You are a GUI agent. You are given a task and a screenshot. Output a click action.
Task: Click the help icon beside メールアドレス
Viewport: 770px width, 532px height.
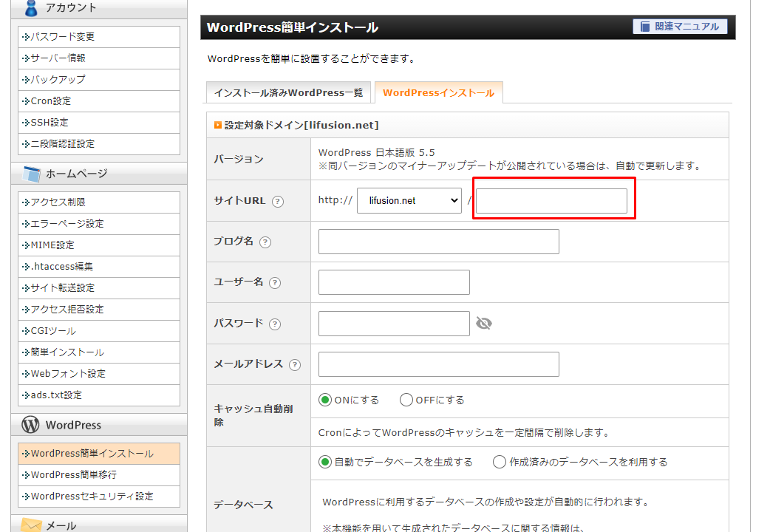coord(295,365)
